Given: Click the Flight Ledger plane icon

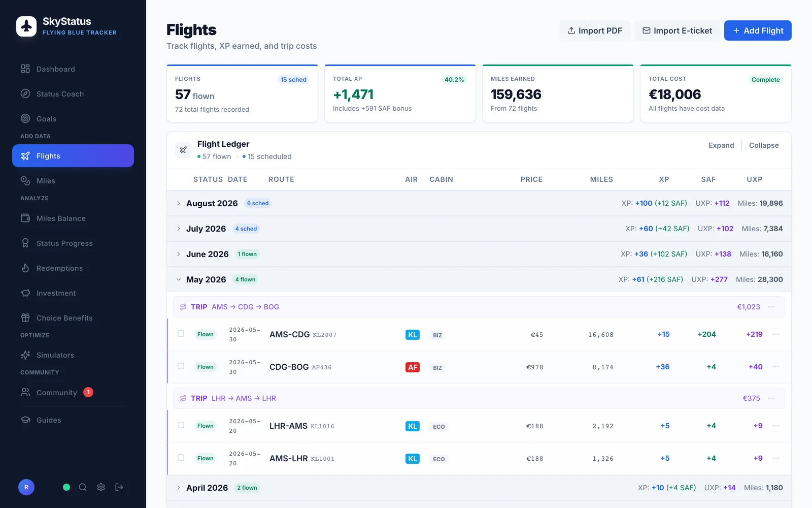Looking at the screenshot, I should [x=183, y=150].
